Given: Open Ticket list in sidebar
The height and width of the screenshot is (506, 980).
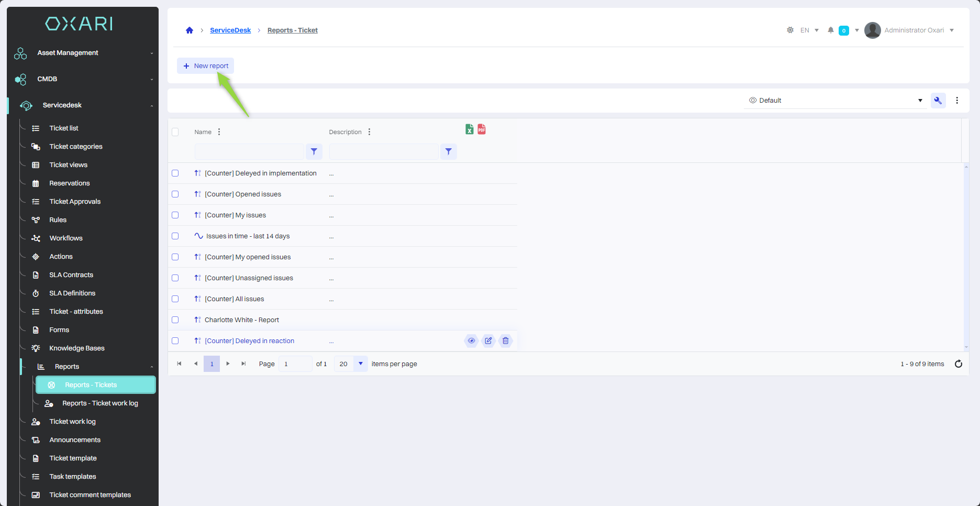Looking at the screenshot, I should tap(64, 128).
